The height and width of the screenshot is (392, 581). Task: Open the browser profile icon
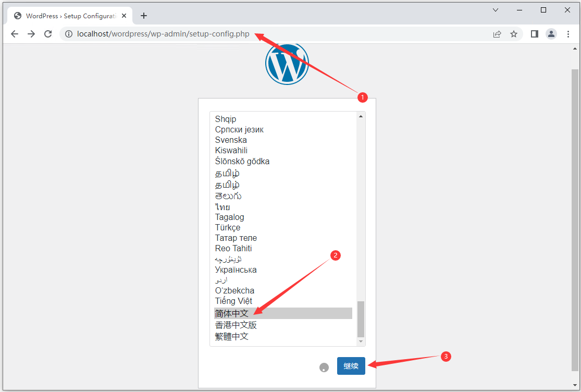(x=551, y=34)
